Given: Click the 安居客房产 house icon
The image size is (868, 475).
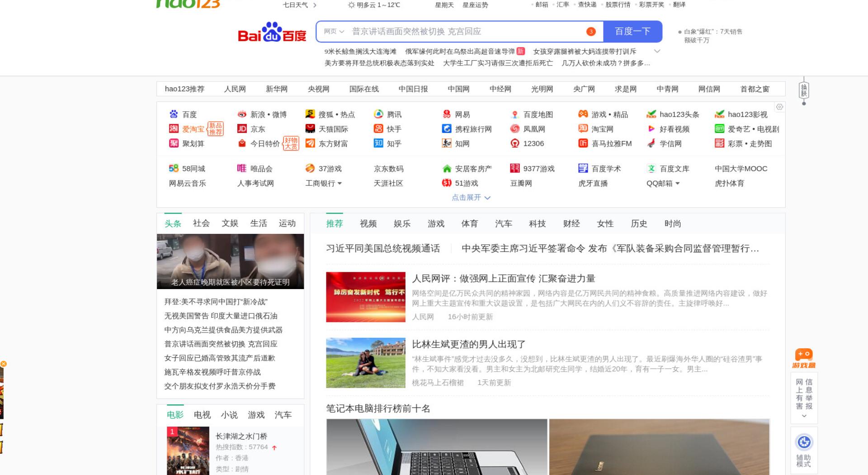Looking at the screenshot, I should click(x=447, y=168).
